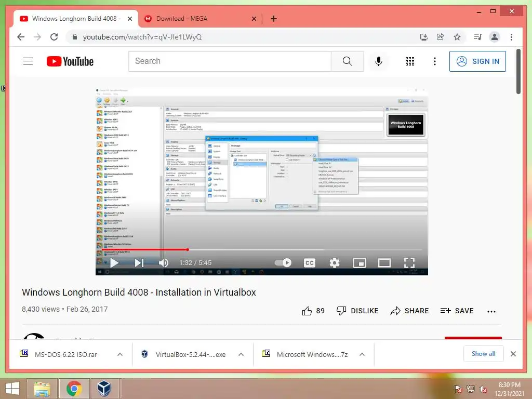Select the Windows Longhorn Build 4008 tab

(76, 19)
